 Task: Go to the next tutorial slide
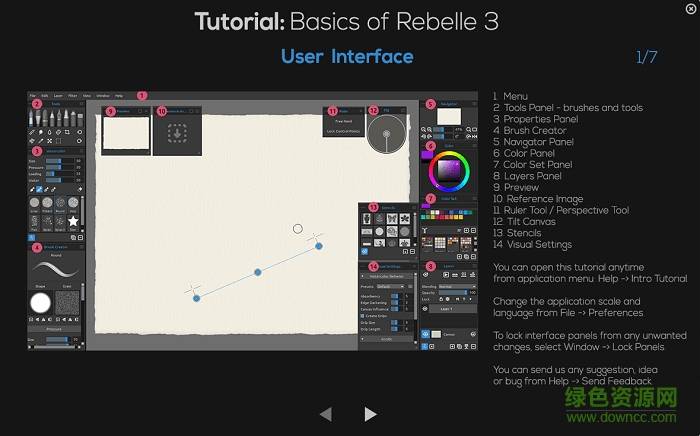[x=371, y=413]
